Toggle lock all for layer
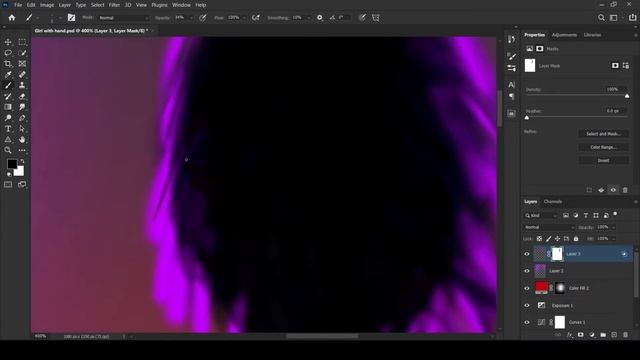 tap(576, 239)
